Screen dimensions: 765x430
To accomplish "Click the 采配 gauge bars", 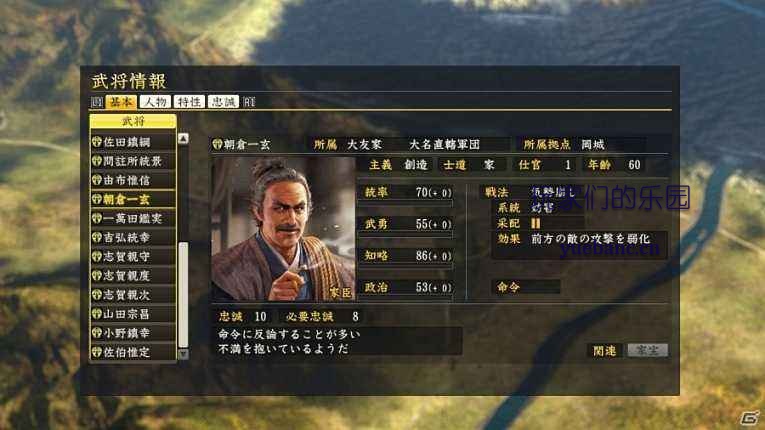I will (x=536, y=223).
